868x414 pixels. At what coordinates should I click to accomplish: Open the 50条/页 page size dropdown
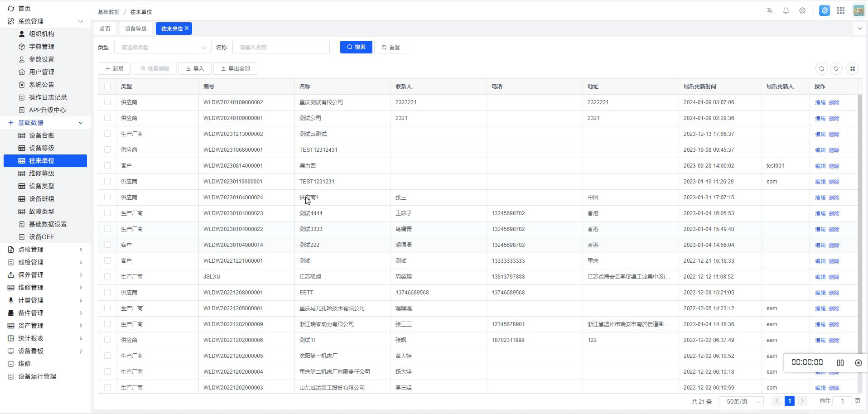click(x=741, y=401)
